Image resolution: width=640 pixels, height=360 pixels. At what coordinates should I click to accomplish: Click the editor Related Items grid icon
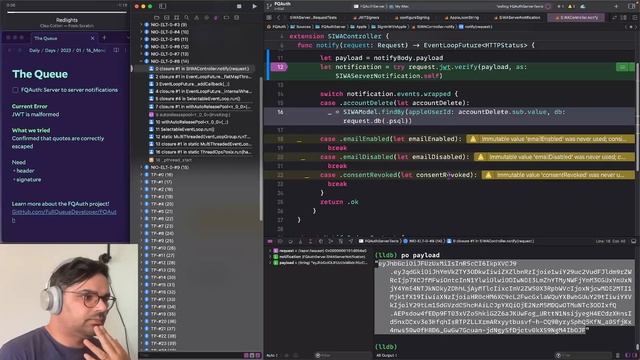[269, 18]
